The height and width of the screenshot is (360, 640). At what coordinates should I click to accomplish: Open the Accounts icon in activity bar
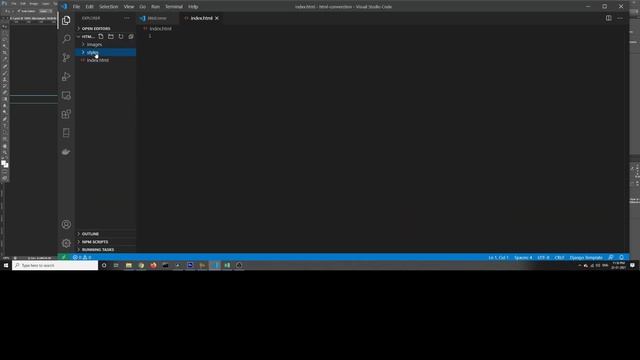click(66, 224)
